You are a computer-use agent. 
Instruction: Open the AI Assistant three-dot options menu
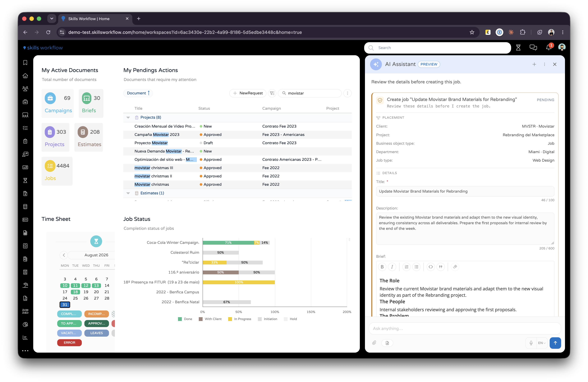544,64
